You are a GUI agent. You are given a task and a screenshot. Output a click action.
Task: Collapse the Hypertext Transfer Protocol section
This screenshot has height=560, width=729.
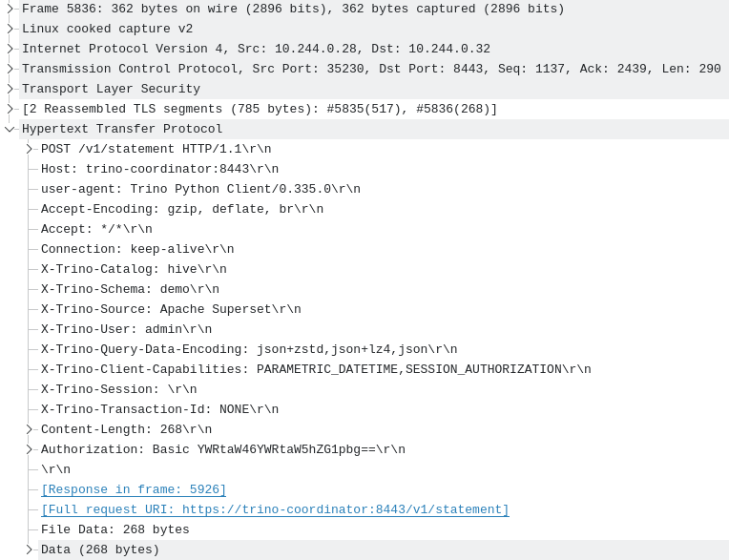click(x=10, y=129)
